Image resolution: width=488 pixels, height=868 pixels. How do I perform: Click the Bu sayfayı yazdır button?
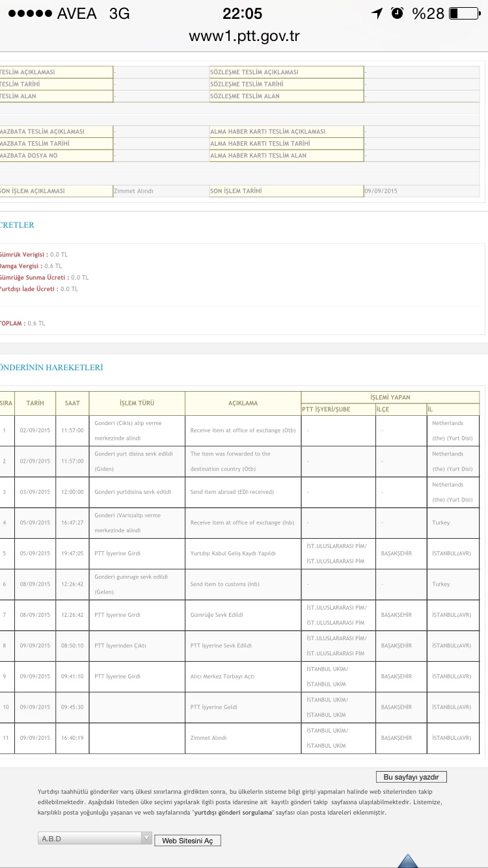pyautogui.click(x=411, y=777)
